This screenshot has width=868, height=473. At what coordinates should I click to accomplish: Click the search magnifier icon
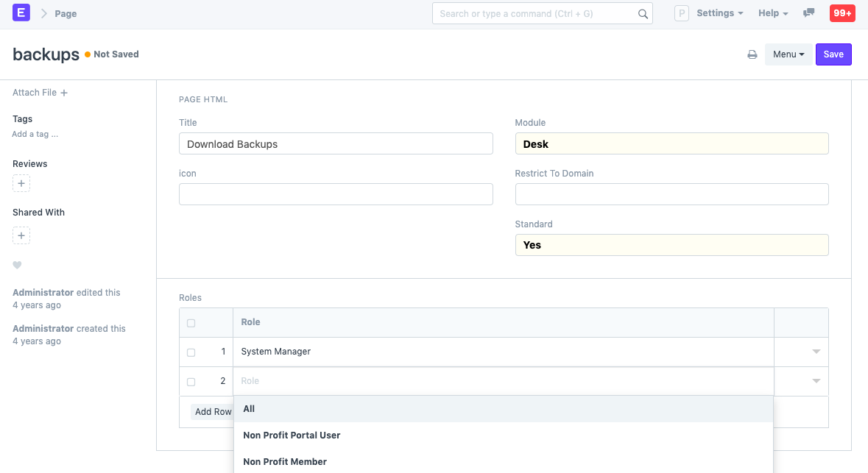(x=642, y=13)
